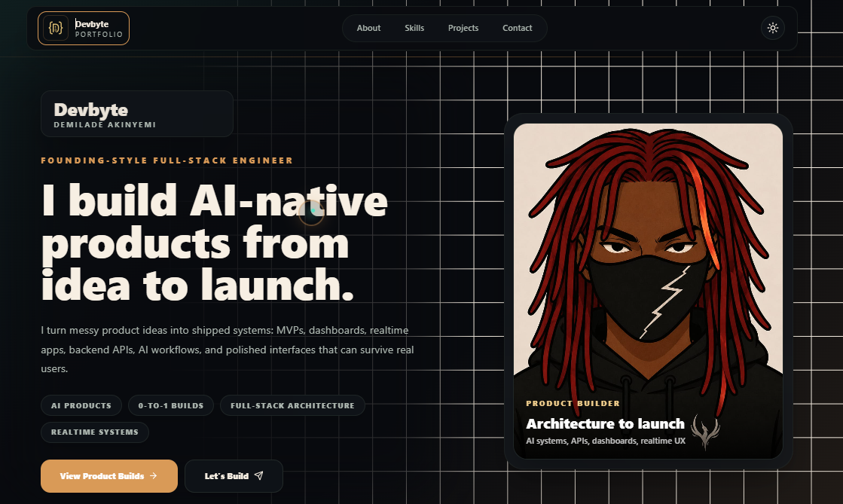Open the Projects nav link

[463, 28]
